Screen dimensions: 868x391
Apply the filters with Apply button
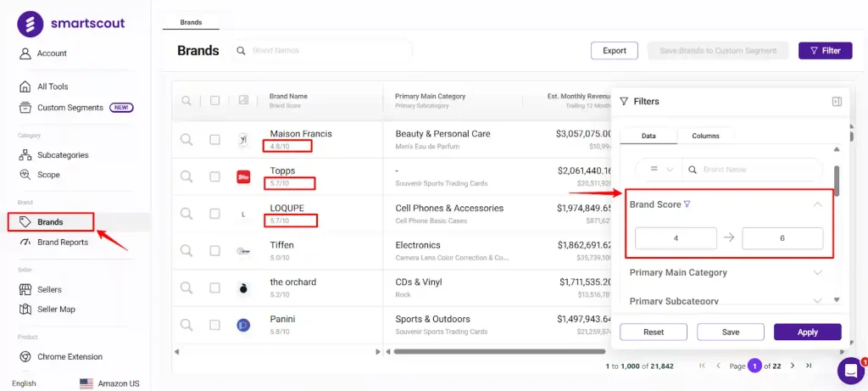(x=807, y=332)
